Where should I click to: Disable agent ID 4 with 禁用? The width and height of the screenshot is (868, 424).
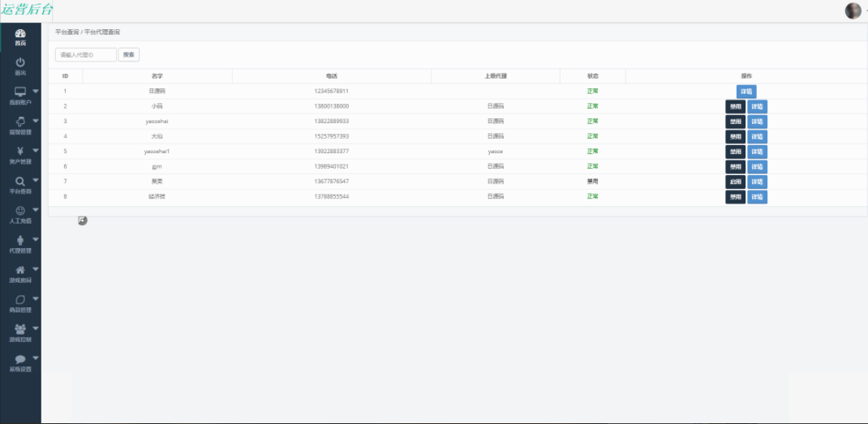click(735, 137)
